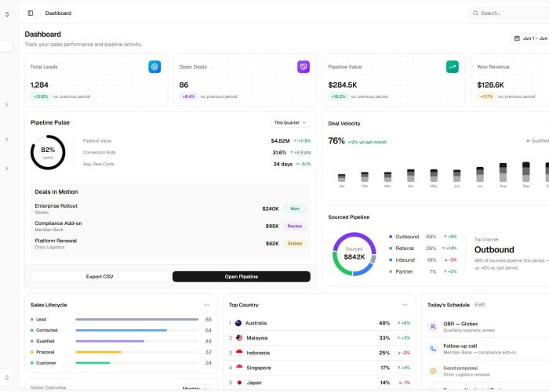
Task: Click the Stalled status badge
Action: (x=295, y=244)
